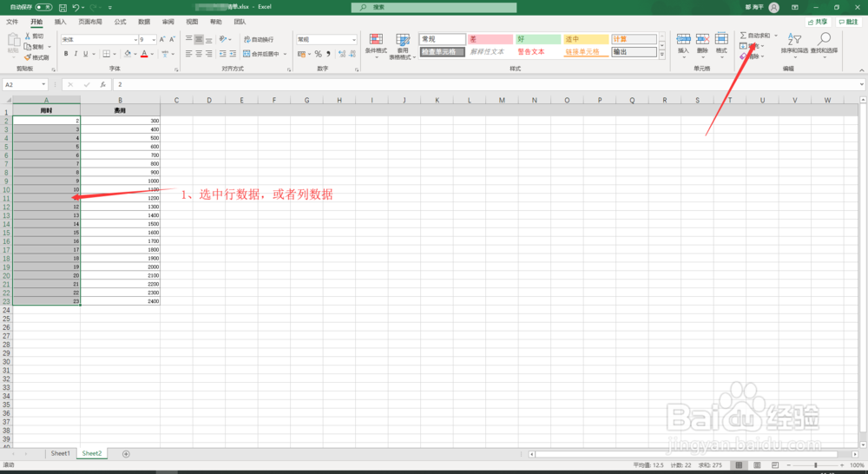Open Sort & Filter (排序和筛选)
The height and width of the screenshot is (474, 868).
pyautogui.click(x=794, y=45)
